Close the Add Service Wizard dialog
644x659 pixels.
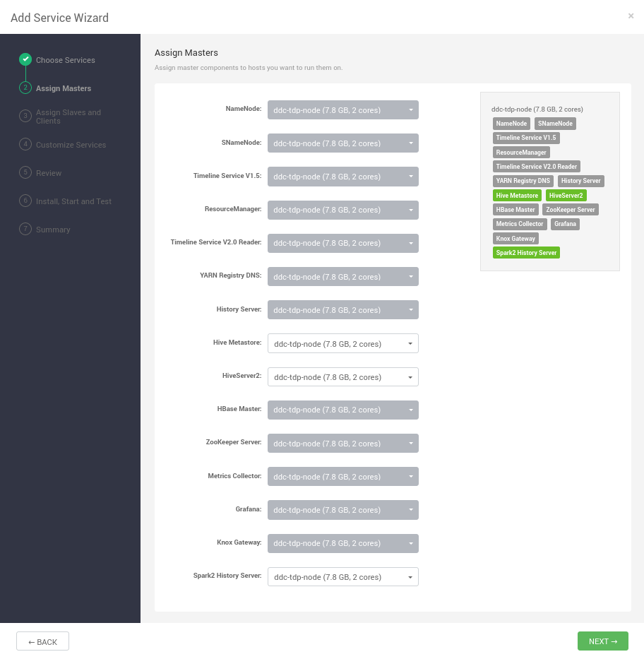point(631,16)
